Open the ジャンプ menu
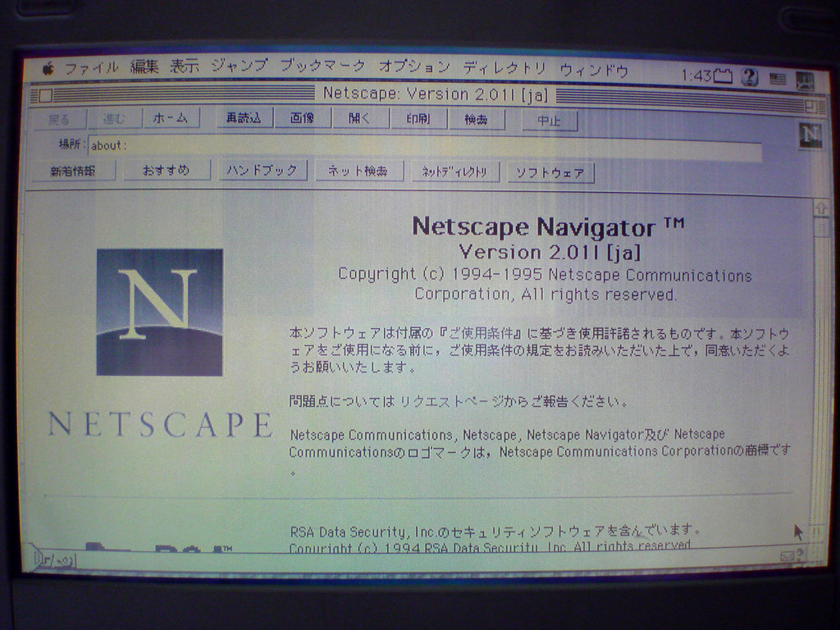The image size is (840, 630). coord(239,66)
